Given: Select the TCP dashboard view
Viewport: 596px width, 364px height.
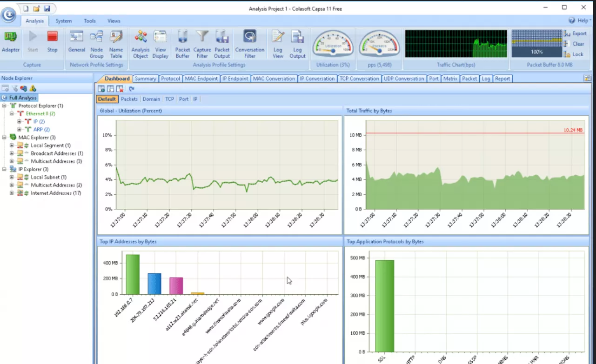Looking at the screenshot, I should [169, 99].
